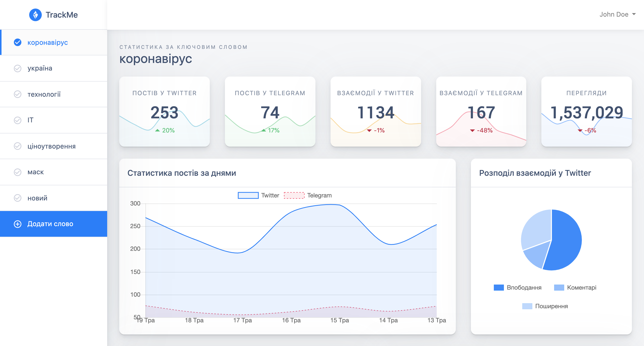644x346 pixels.
Task: Click the status circle beside IT
Action: [17, 120]
